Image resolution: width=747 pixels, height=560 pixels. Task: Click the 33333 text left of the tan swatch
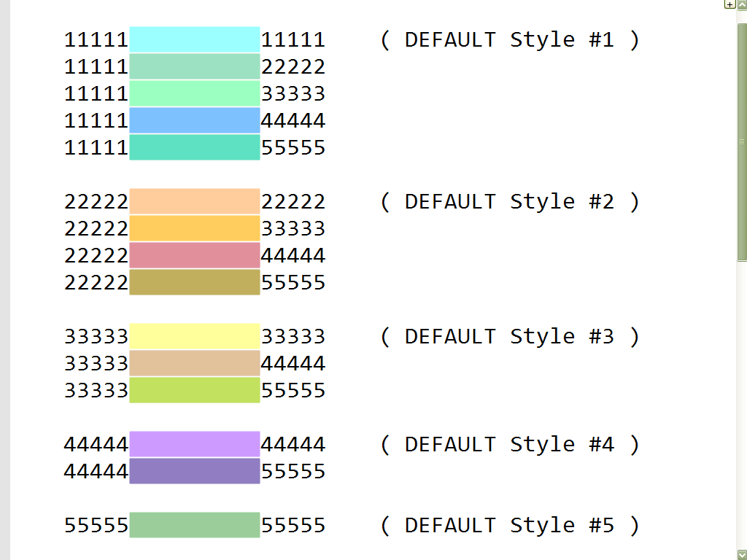(96, 364)
